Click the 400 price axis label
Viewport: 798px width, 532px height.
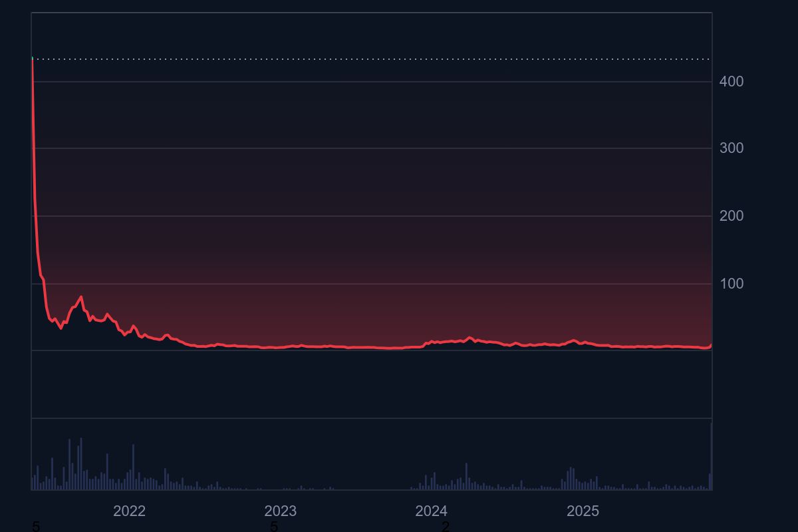[x=731, y=82]
